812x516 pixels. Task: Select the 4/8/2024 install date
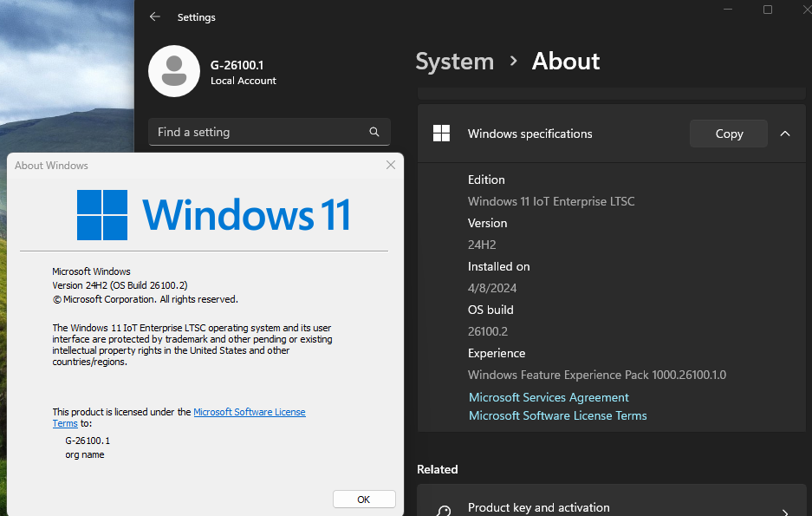point(492,288)
